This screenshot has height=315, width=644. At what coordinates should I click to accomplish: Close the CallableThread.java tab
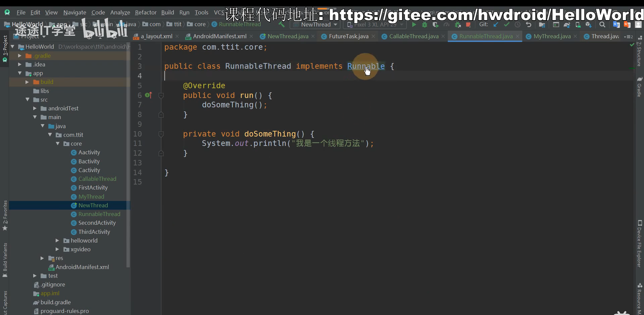tap(443, 36)
